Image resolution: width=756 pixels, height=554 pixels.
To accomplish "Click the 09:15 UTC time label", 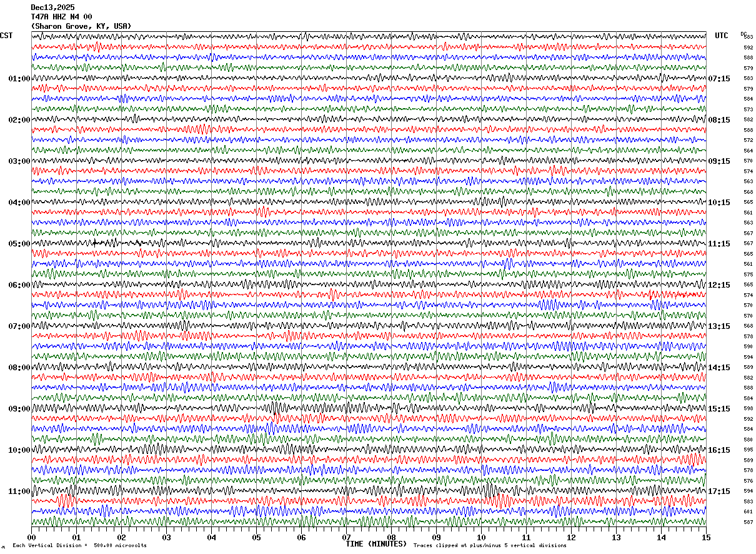I will (719, 161).
